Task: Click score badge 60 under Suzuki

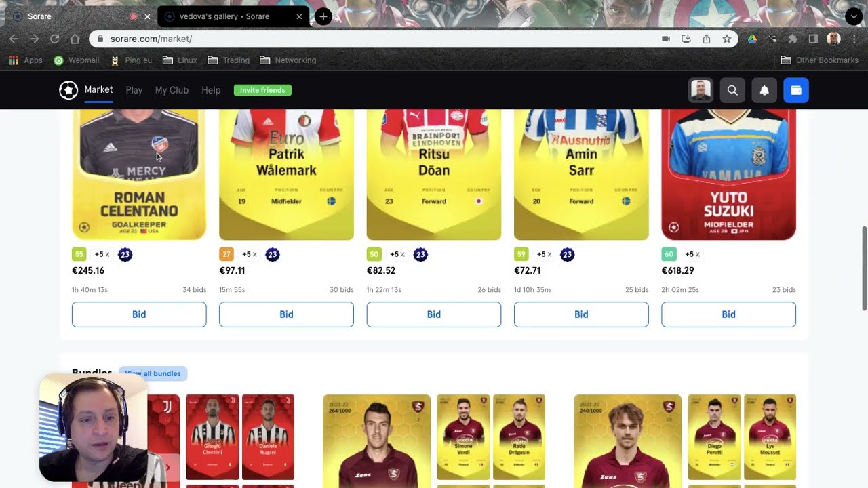Action: click(669, 255)
